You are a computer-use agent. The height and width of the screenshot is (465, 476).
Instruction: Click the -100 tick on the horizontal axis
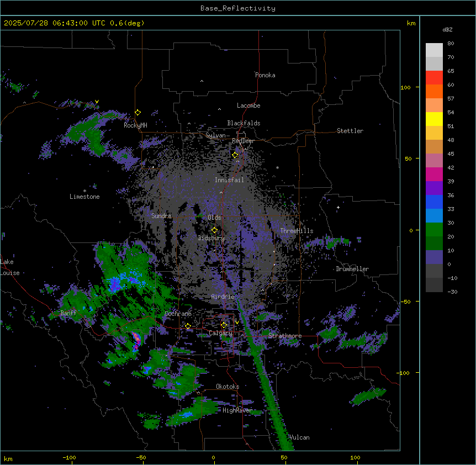[69, 457]
